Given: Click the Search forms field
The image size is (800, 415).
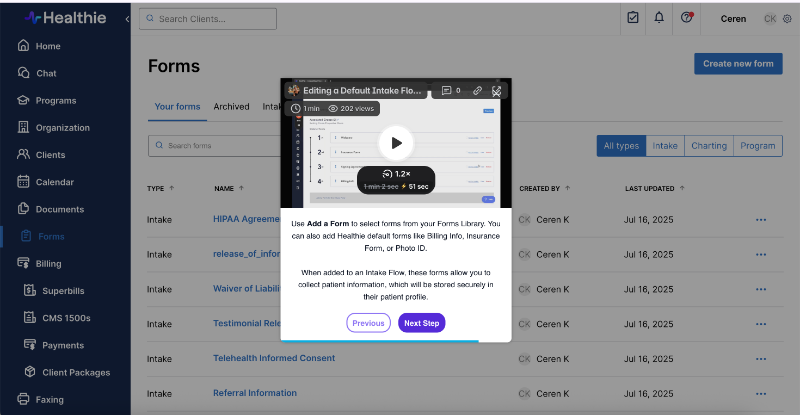Looking at the screenshot, I should pos(214,145).
